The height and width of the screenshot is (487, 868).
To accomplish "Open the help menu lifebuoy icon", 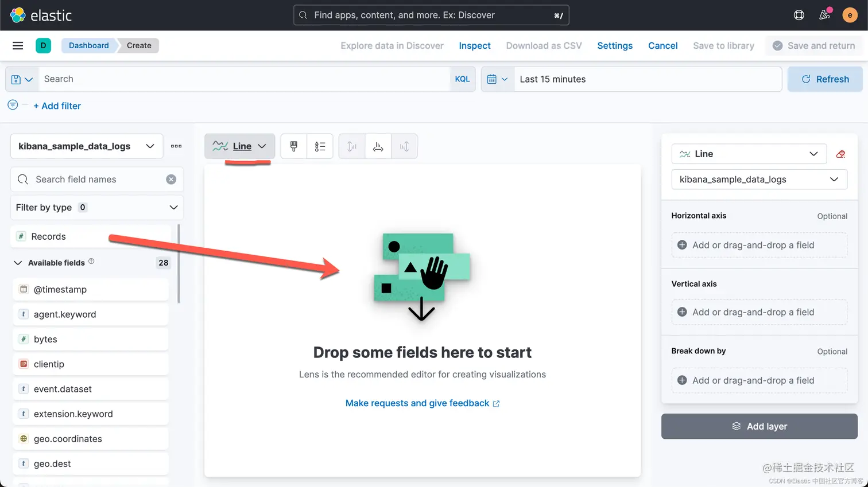I will pos(799,15).
